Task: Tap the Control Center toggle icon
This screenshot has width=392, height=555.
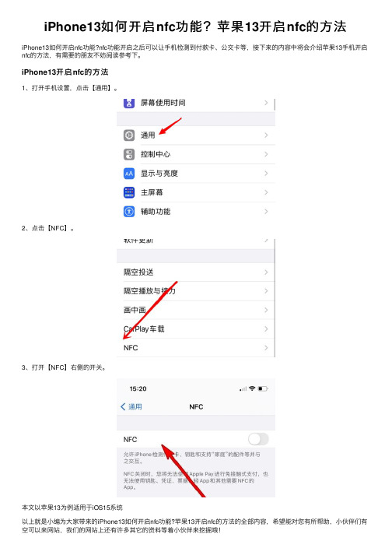Action: 129,154
